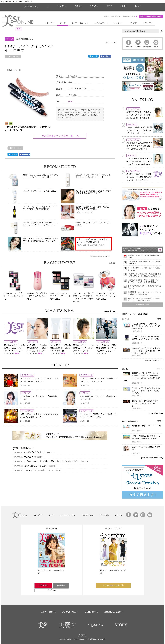Click the lower ツイート button under article
This screenshot has width=165, height=644.
coord(13,154)
